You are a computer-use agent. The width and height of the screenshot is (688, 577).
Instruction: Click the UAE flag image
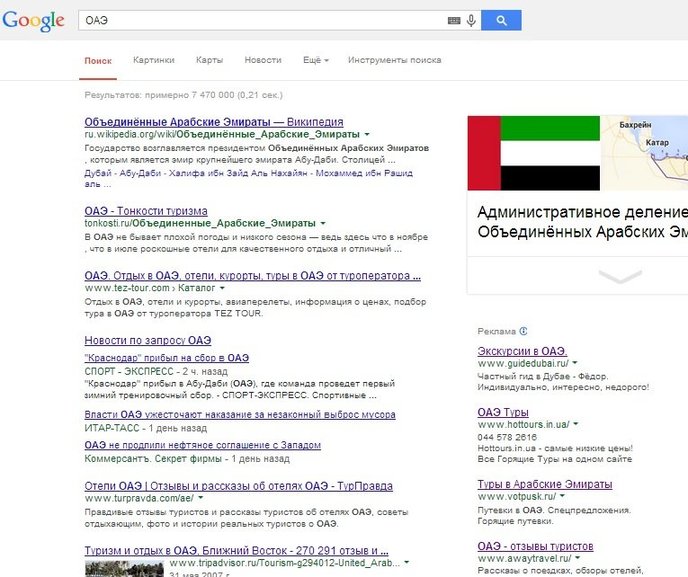click(534, 153)
